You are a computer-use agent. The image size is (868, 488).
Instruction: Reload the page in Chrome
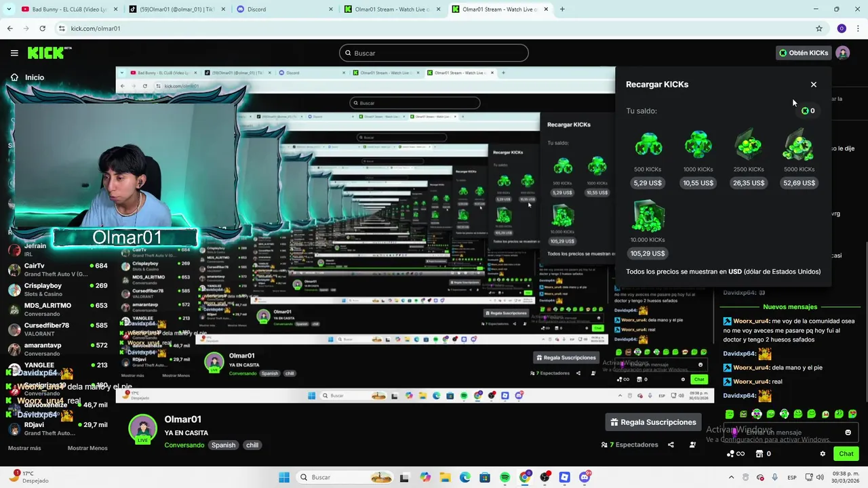[x=42, y=28]
